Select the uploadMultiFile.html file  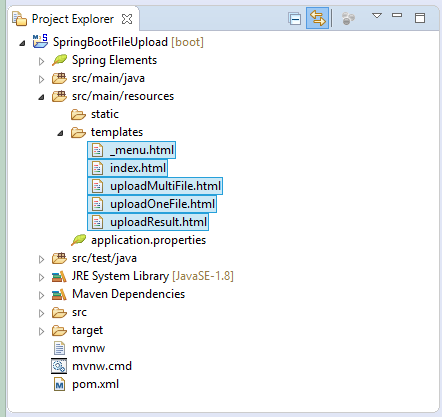(x=155, y=186)
